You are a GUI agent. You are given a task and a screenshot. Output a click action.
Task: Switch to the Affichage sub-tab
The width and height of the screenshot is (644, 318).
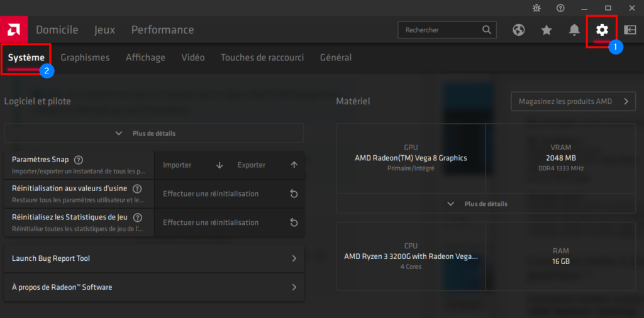[145, 57]
